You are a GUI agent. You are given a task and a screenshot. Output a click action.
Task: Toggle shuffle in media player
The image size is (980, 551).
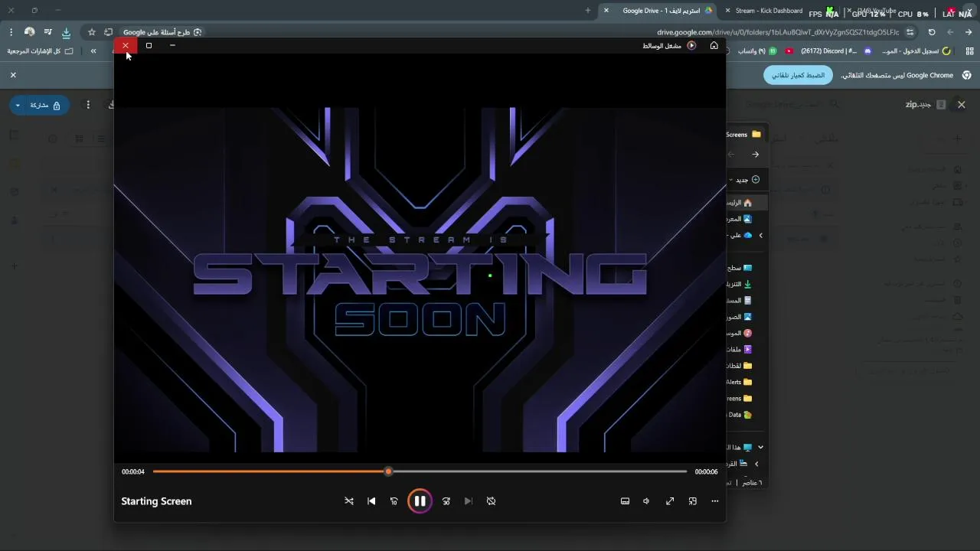(x=349, y=501)
